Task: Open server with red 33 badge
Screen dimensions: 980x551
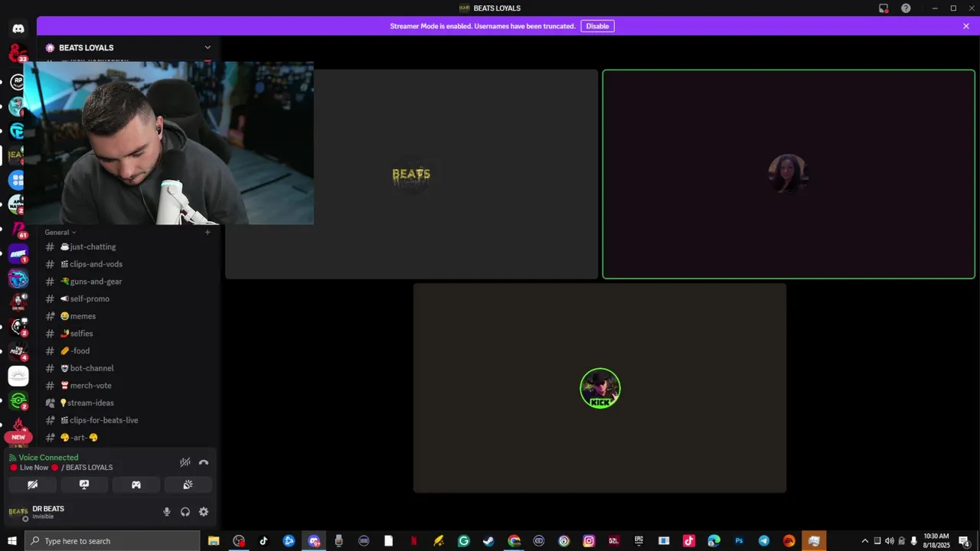Action: point(18,54)
